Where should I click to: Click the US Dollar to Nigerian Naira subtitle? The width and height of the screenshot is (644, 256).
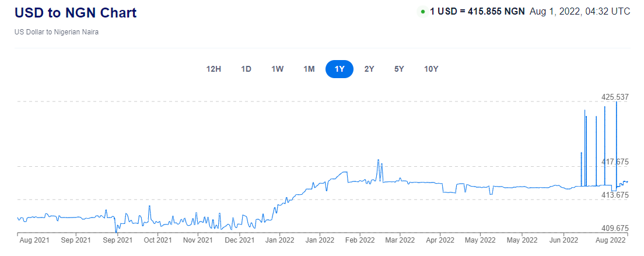pos(57,32)
